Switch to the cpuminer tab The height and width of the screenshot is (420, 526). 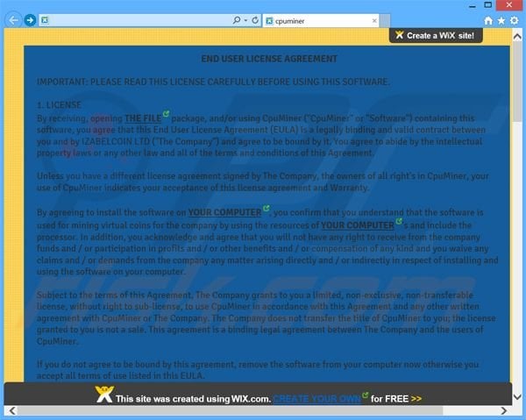(x=320, y=21)
